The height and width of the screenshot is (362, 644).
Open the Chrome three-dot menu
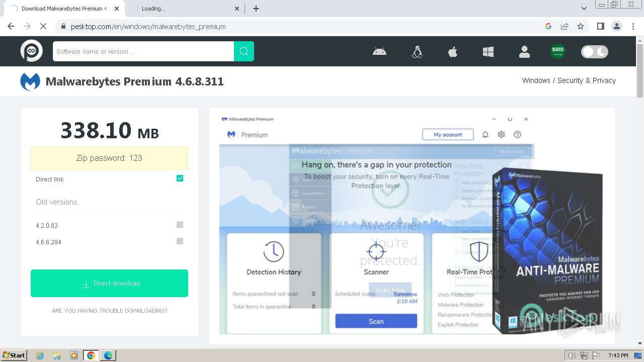click(x=632, y=26)
